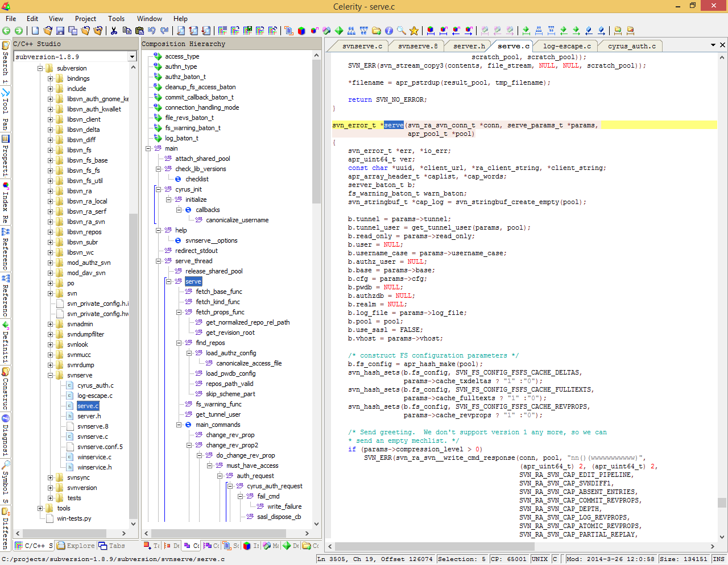Open the Definiti sidebar tab

(x=6, y=342)
